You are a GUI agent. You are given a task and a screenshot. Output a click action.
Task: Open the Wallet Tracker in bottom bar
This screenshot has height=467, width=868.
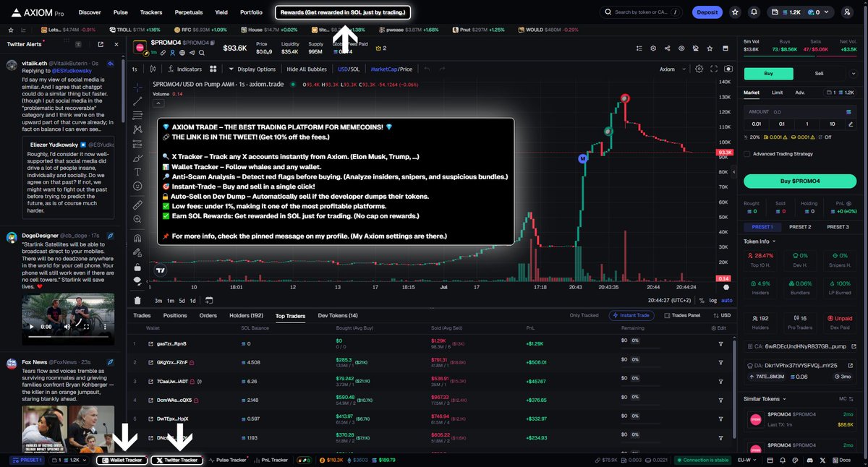click(x=122, y=460)
